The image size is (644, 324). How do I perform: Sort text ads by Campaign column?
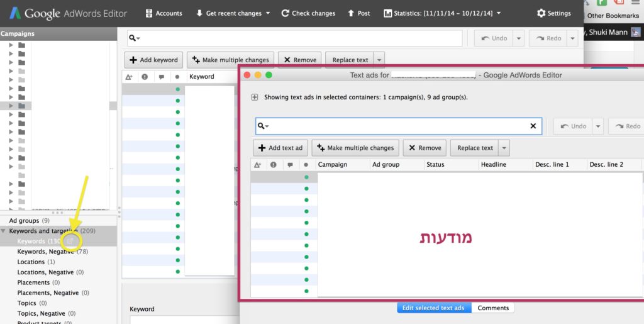click(x=332, y=165)
